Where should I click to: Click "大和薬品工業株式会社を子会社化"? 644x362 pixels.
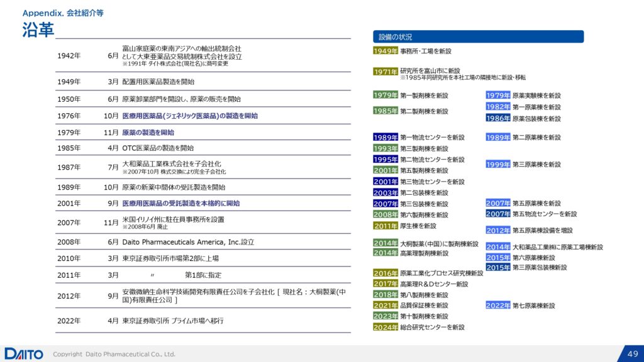click(x=171, y=164)
